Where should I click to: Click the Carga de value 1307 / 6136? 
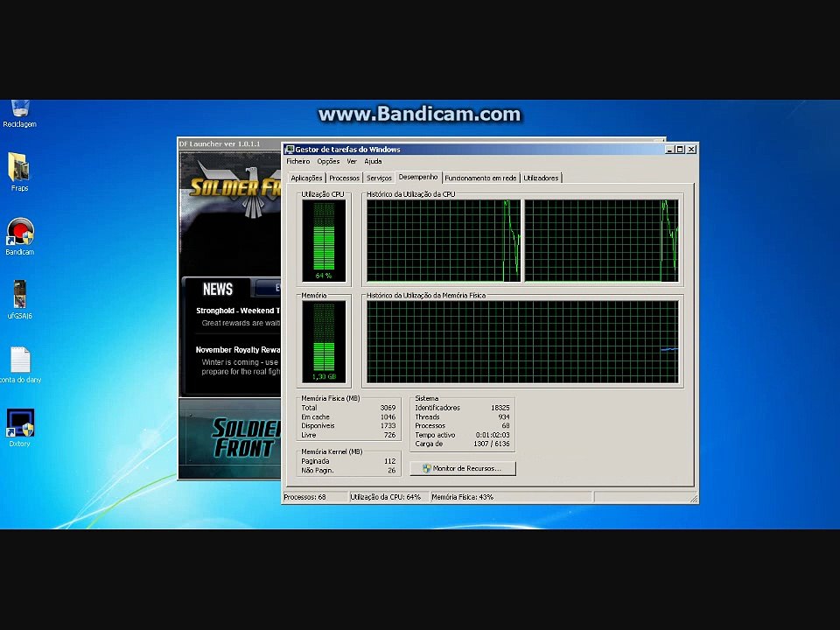pos(491,444)
